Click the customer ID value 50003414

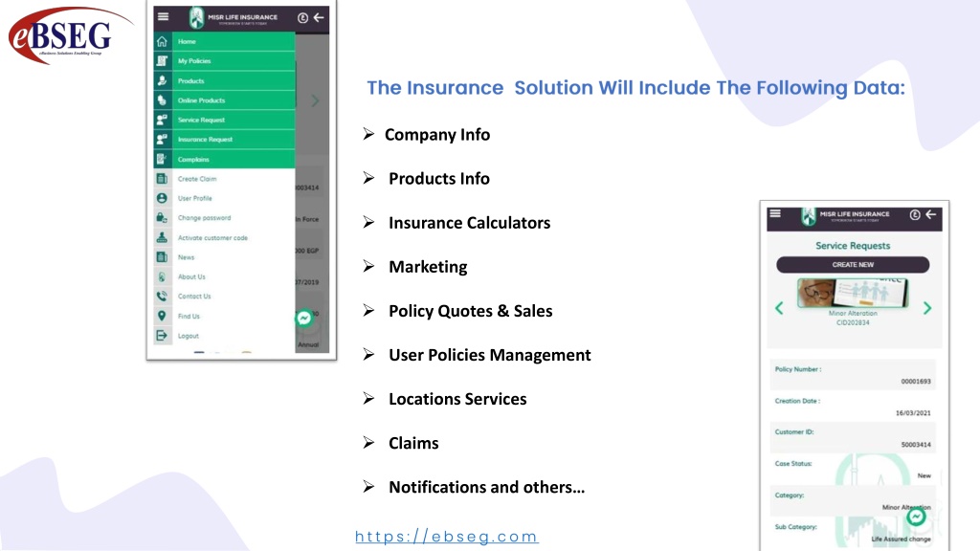pos(916,445)
